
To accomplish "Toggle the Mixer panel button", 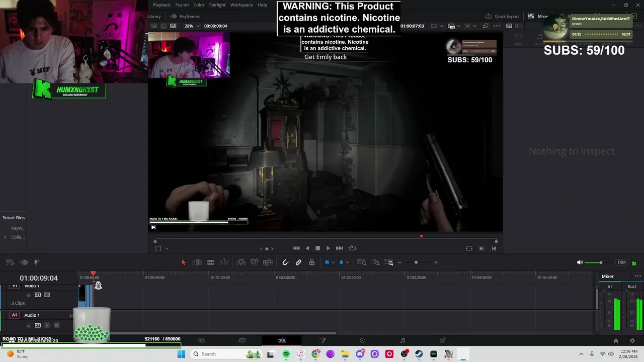I will [538, 16].
